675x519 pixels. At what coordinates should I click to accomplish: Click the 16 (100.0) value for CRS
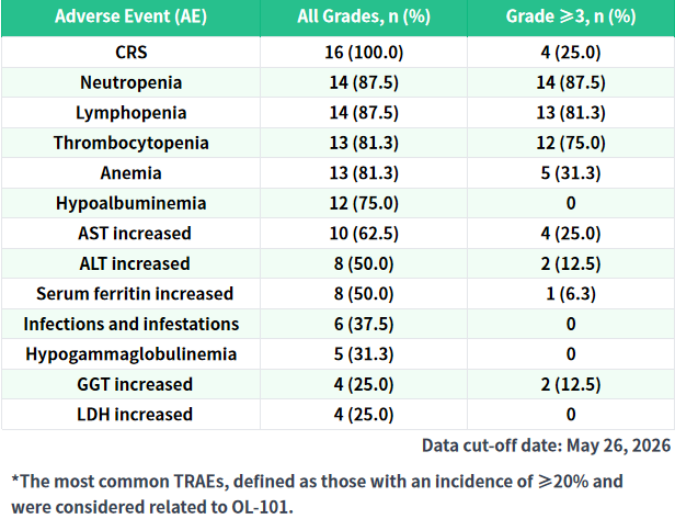(x=364, y=53)
